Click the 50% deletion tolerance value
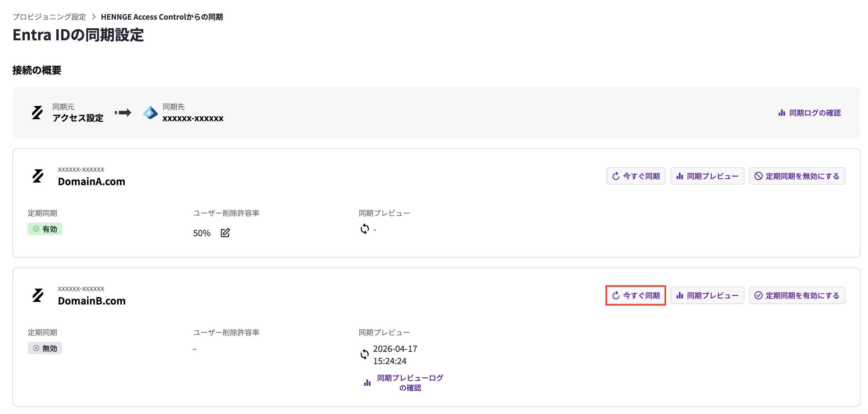 [x=201, y=233]
